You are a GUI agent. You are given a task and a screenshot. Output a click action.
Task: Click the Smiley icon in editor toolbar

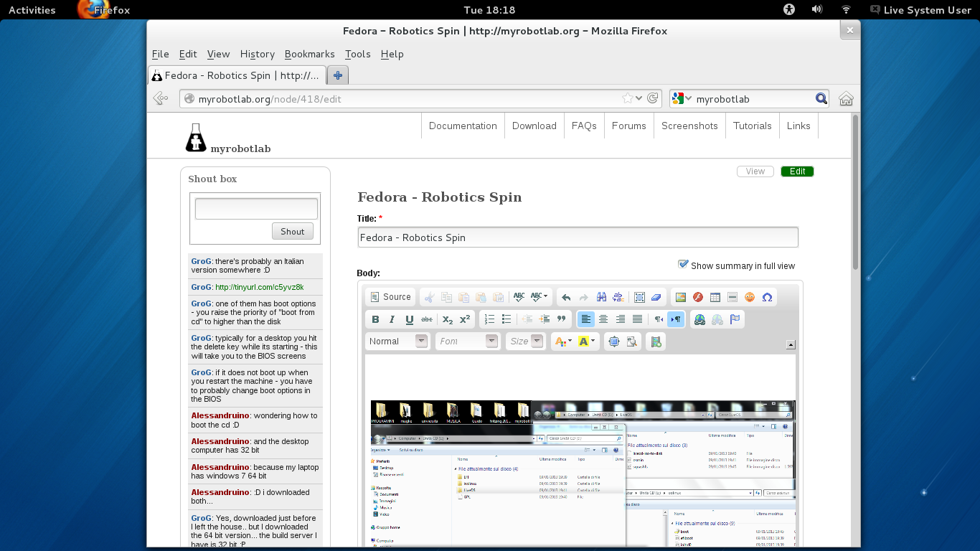click(x=750, y=297)
